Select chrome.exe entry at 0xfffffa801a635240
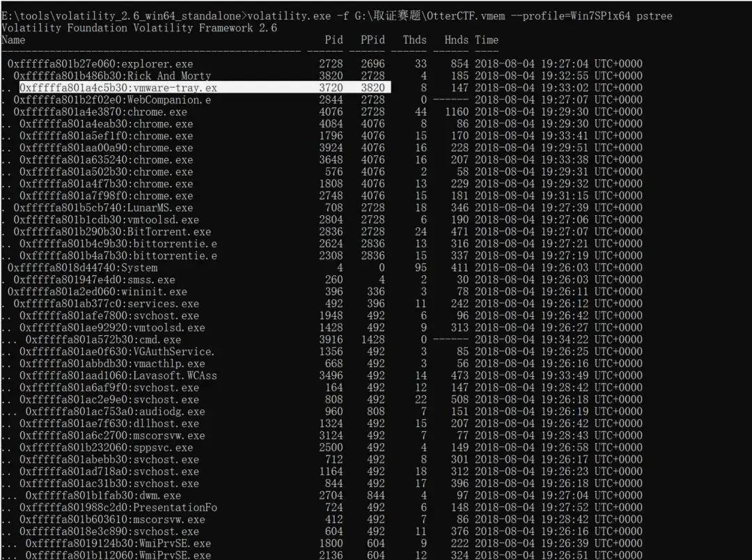The image size is (752, 560). pyautogui.click(x=106, y=160)
